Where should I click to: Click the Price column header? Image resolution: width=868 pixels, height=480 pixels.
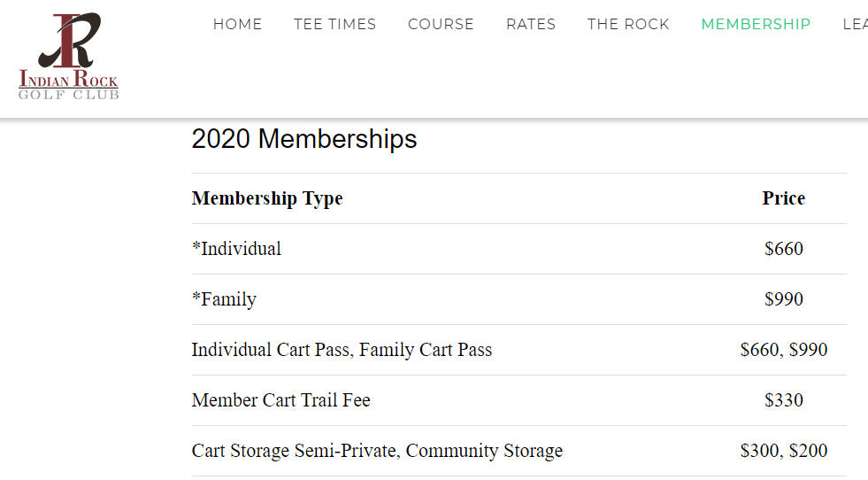[783, 198]
